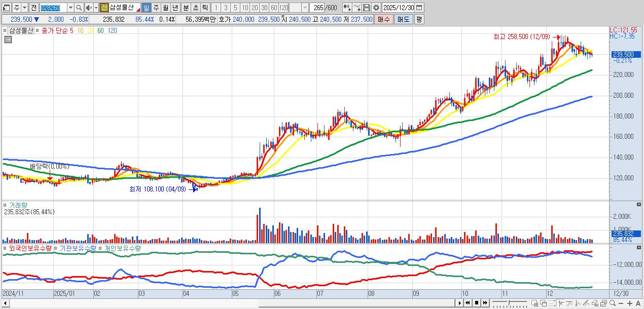Click the speaker sound icon in toolbar
This screenshot has width=644, height=309.
coord(89,8)
